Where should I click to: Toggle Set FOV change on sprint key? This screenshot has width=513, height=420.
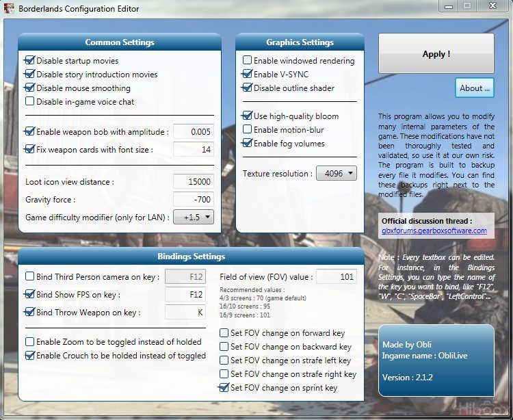[224, 387]
